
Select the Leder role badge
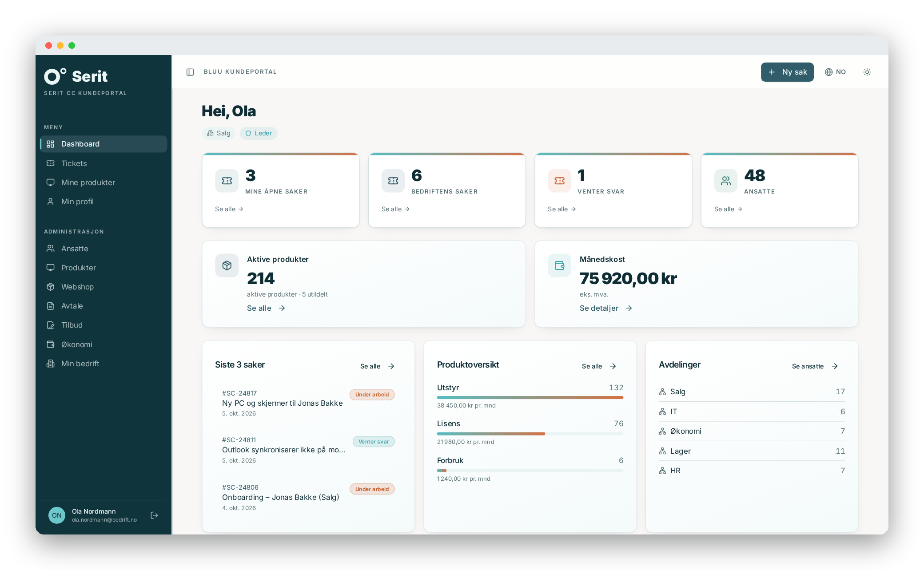(x=259, y=133)
